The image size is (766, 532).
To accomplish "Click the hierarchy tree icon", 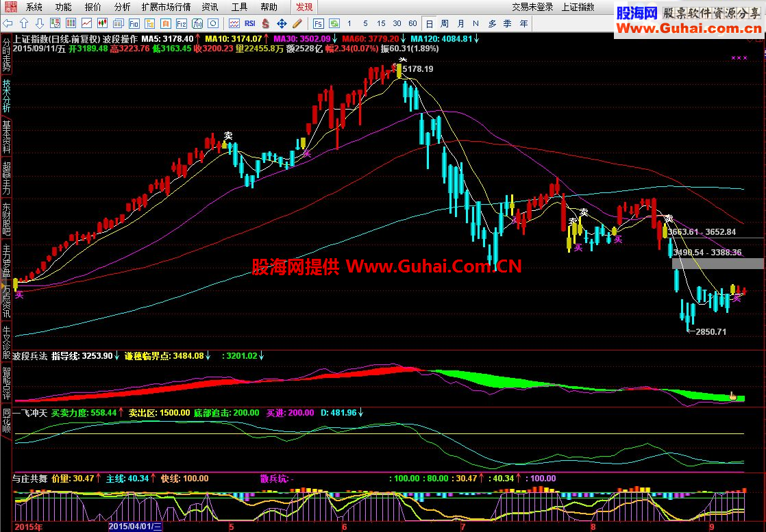I will pos(150,23).
